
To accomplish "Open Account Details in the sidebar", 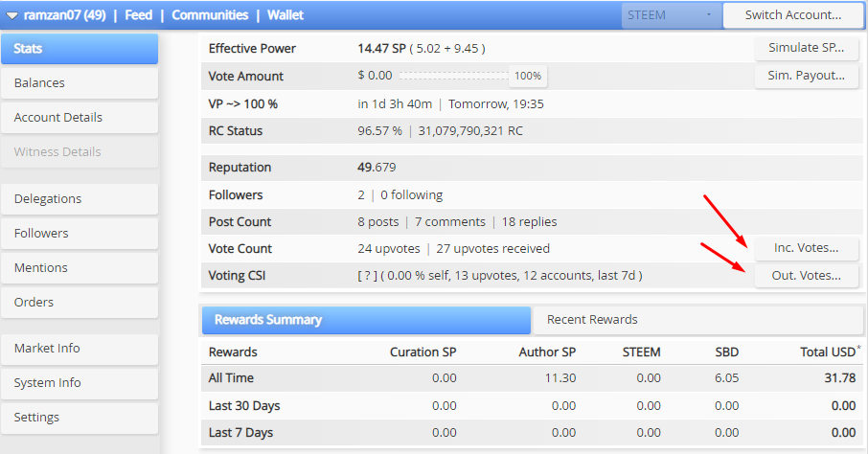I will (80, 118).
